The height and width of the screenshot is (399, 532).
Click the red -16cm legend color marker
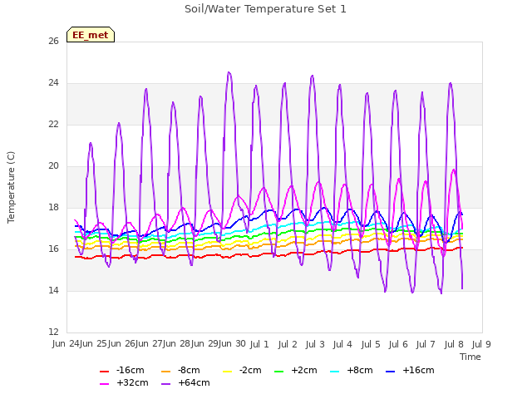(x=104, y=372)
